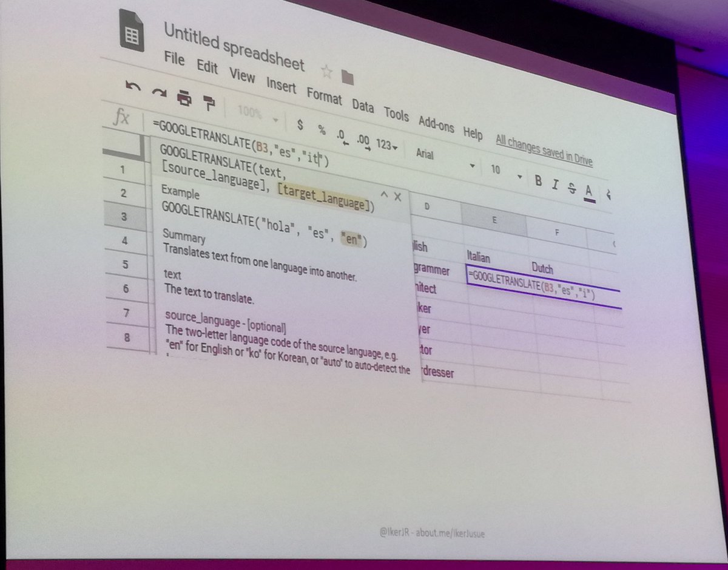Collapse the function help popup
Screen dimensions: 728x570
point(383,194)
